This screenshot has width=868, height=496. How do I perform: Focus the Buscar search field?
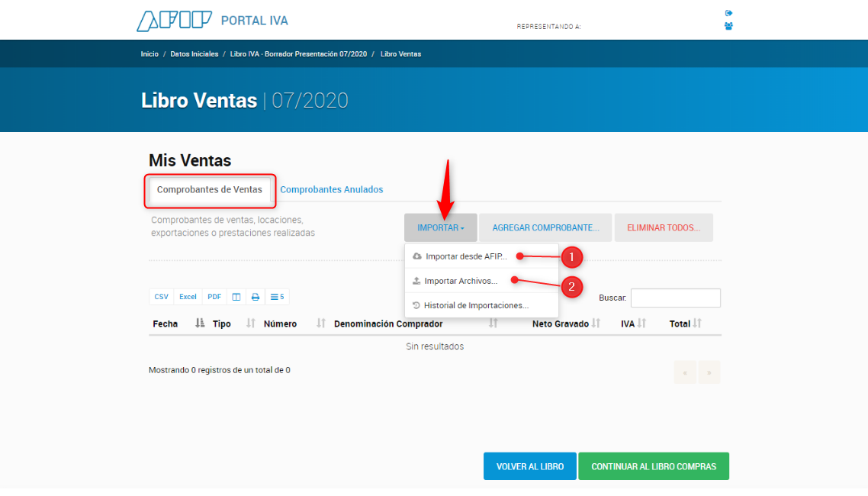click(x=675, y=298)
